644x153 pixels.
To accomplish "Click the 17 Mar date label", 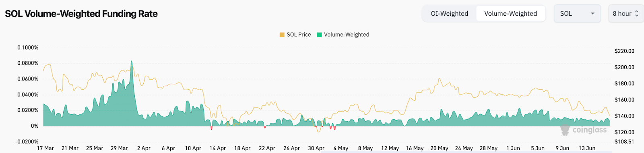I will 45,148.
